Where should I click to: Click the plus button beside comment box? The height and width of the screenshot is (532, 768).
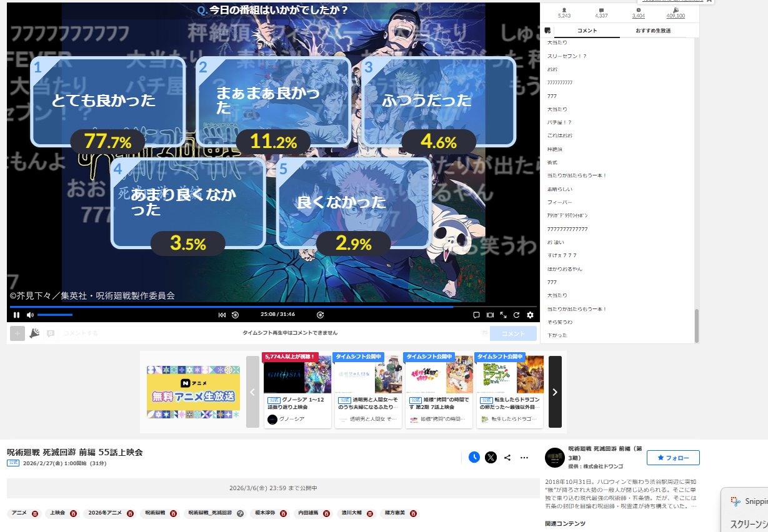17,333
